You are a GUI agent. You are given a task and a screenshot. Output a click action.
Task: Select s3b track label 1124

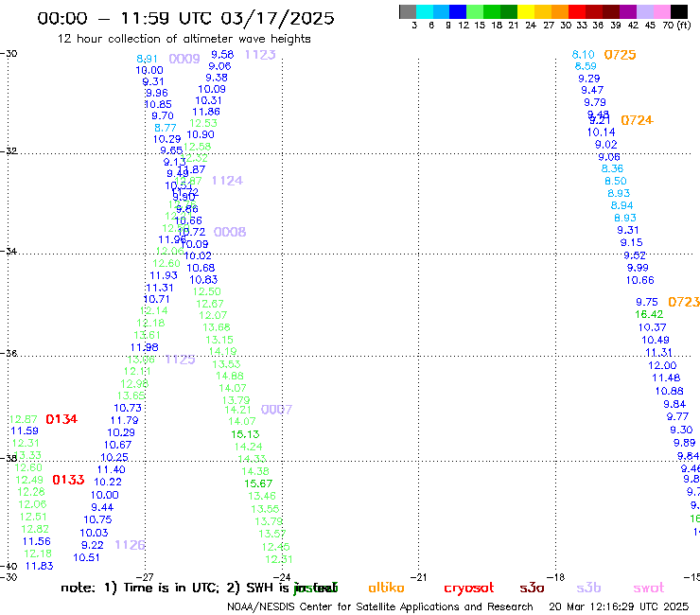point(227,181)
